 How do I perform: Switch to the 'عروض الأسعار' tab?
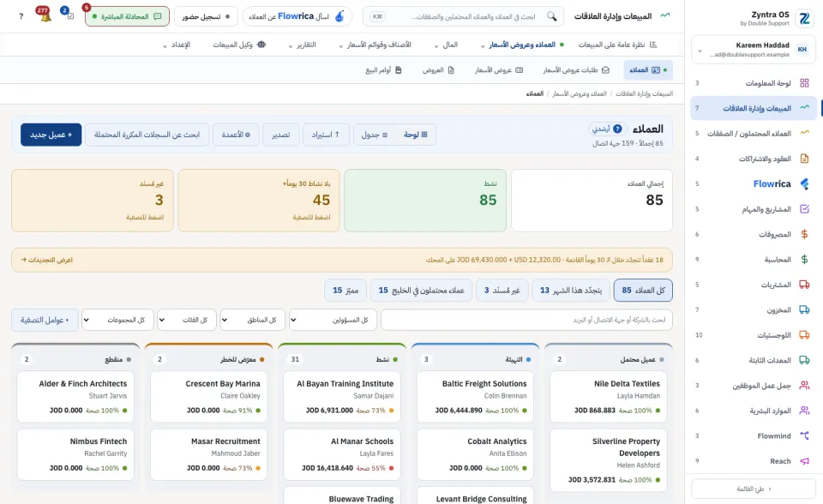(499, 69)
